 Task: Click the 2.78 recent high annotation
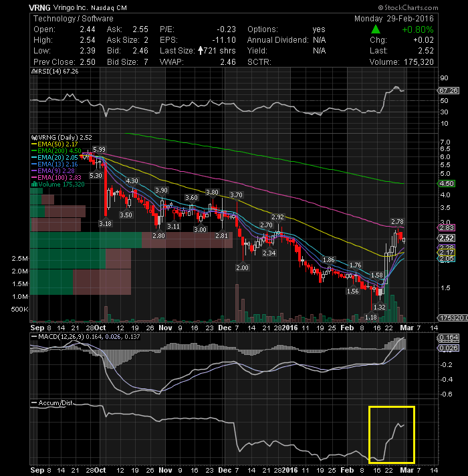[x=397, y=221]
